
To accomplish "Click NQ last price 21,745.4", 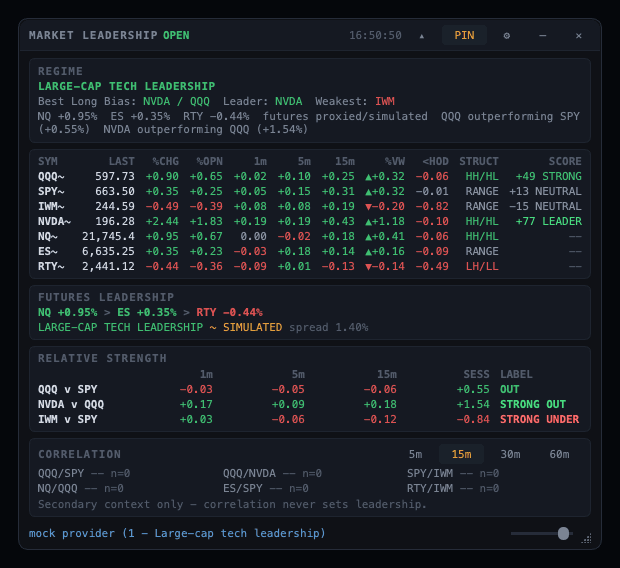I will coord(108,237).
